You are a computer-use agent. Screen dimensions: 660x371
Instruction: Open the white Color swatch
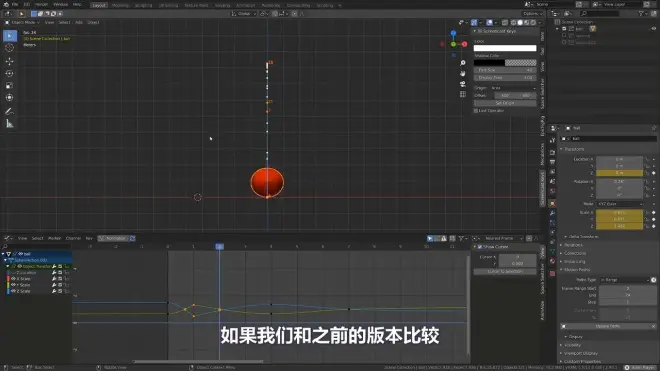(505, 48)
